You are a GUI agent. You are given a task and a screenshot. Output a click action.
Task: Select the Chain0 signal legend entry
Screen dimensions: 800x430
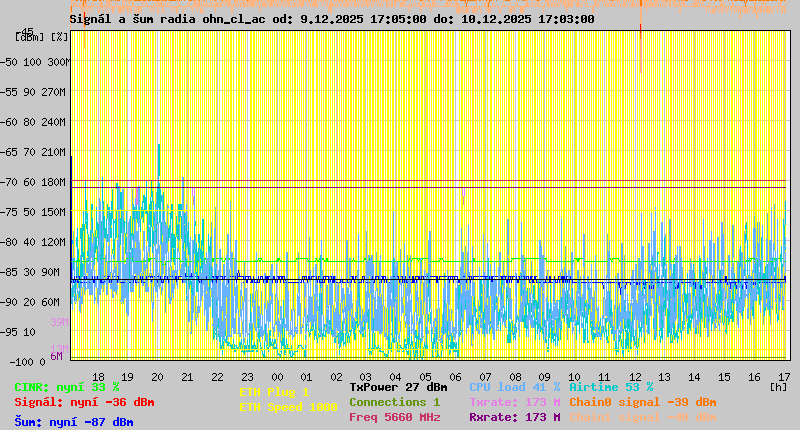[x=642, y=402]
